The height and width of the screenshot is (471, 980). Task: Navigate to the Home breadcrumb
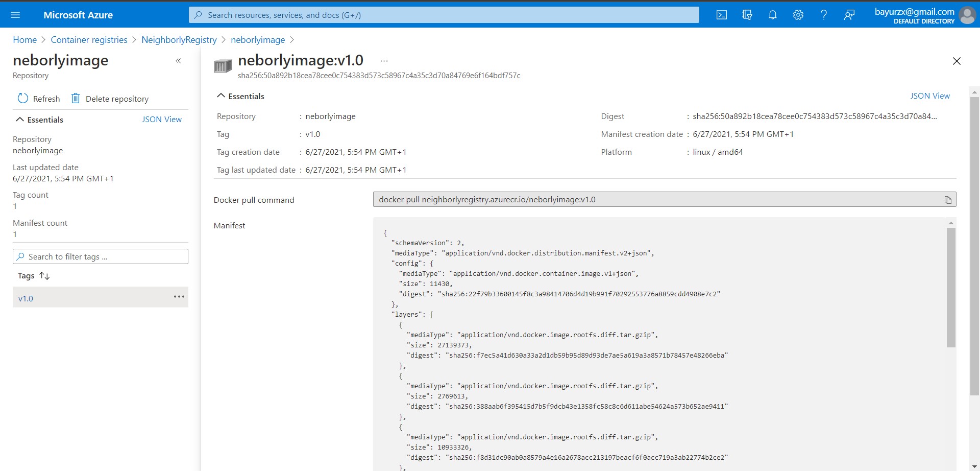(24, 40)
